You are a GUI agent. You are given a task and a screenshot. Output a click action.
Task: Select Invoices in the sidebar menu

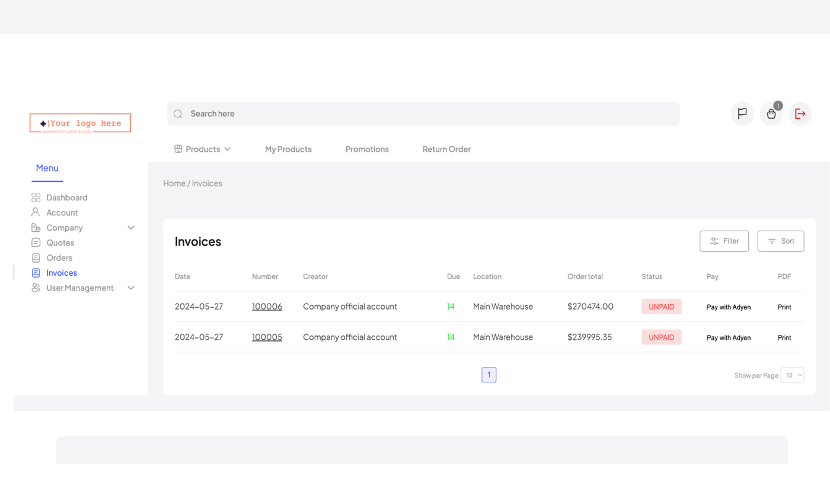click(62, 273)
